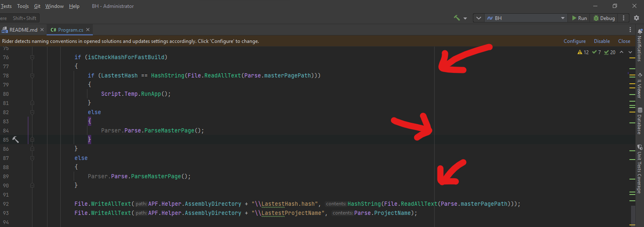Click the Debug button
Viewport: 644px width, 227px height.
(604, 18)
